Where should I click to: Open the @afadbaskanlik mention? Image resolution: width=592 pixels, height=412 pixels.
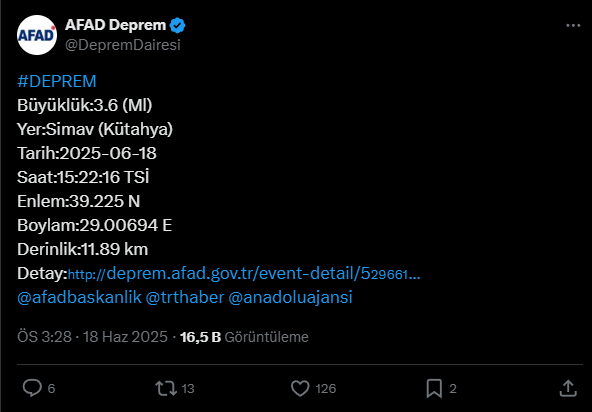[x=79, y=297]
